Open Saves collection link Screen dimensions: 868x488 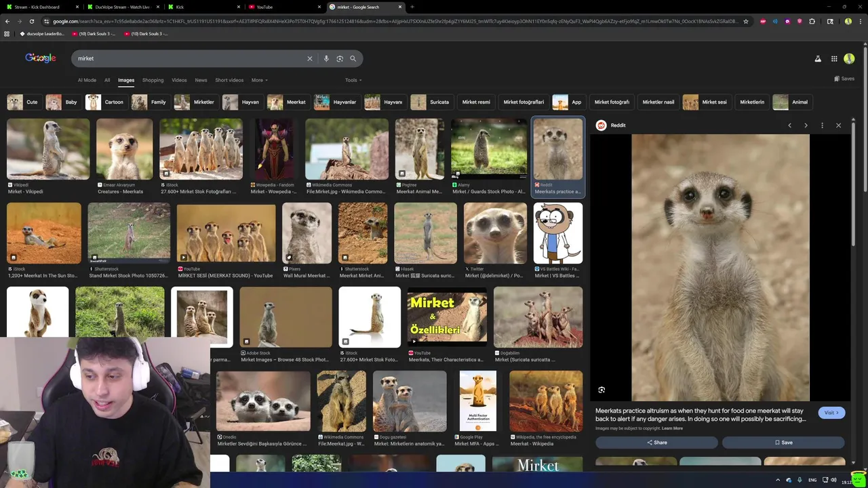point(844,79)
